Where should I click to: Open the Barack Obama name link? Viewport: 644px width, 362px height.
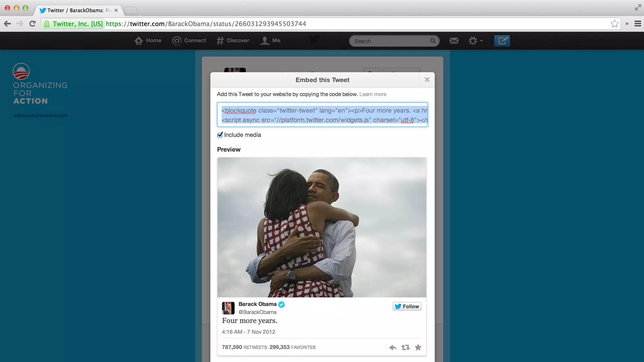[x=257, y=304]
